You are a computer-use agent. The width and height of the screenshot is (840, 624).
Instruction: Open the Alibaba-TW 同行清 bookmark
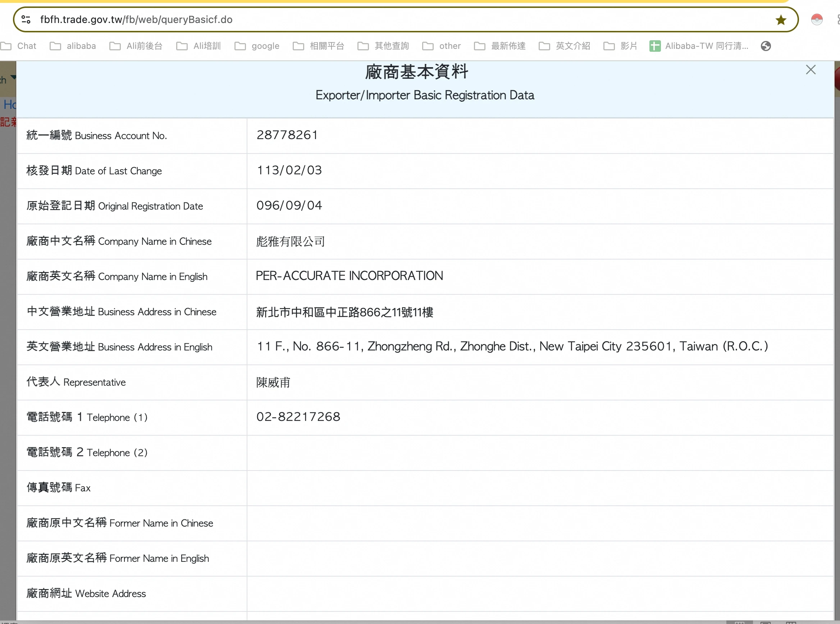pyautogui.click(x=699, y=46)
